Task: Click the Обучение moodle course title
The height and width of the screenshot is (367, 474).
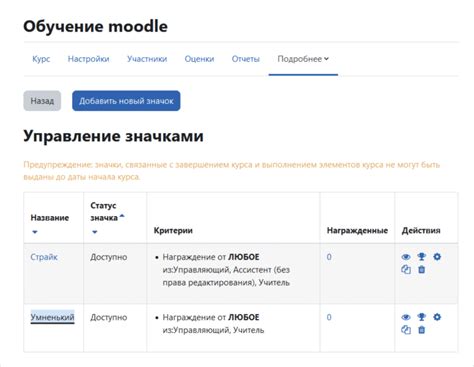Action: coord(95,26)
